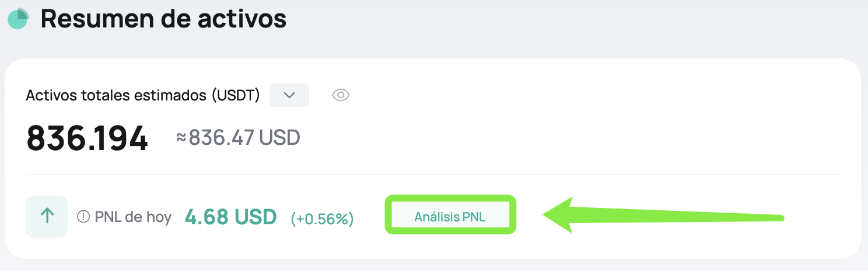868x271 pixels.
Task: Click the USD unit after 4.68
Action: tap(256, 217)
